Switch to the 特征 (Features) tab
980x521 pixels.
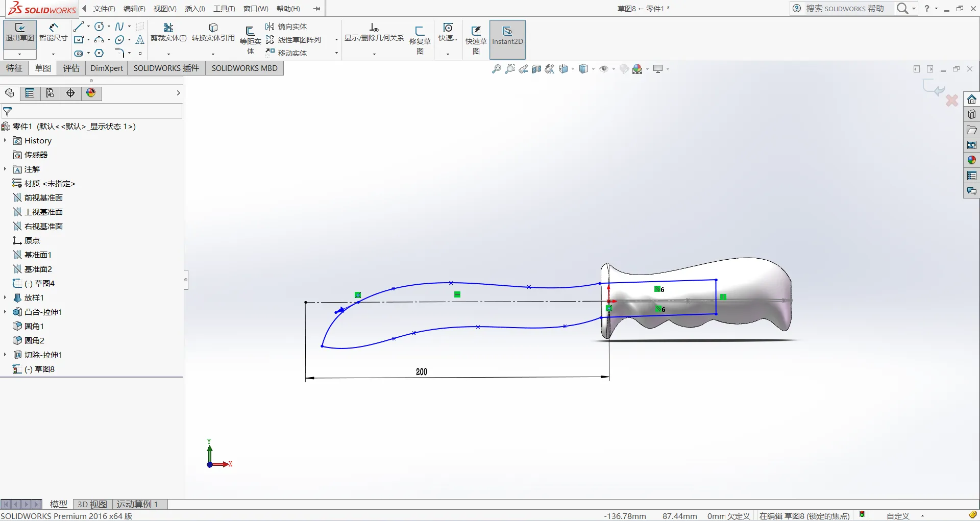coord(14,68)
